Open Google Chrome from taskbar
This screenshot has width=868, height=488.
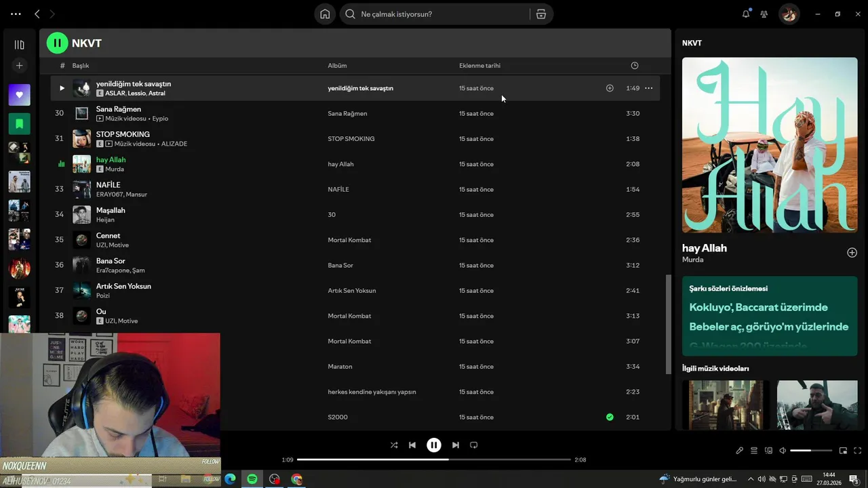[296, 479]
